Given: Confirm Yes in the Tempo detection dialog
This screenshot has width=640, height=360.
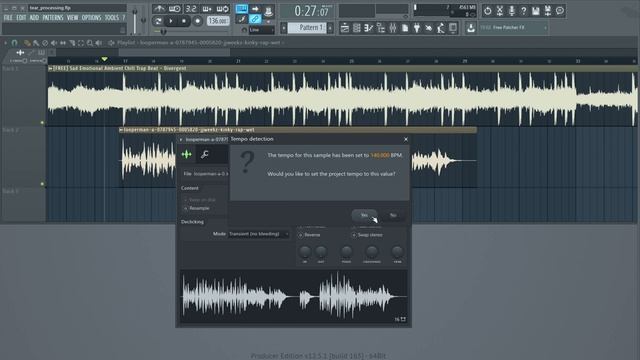Looking at the screenshot, I should 364,215.
